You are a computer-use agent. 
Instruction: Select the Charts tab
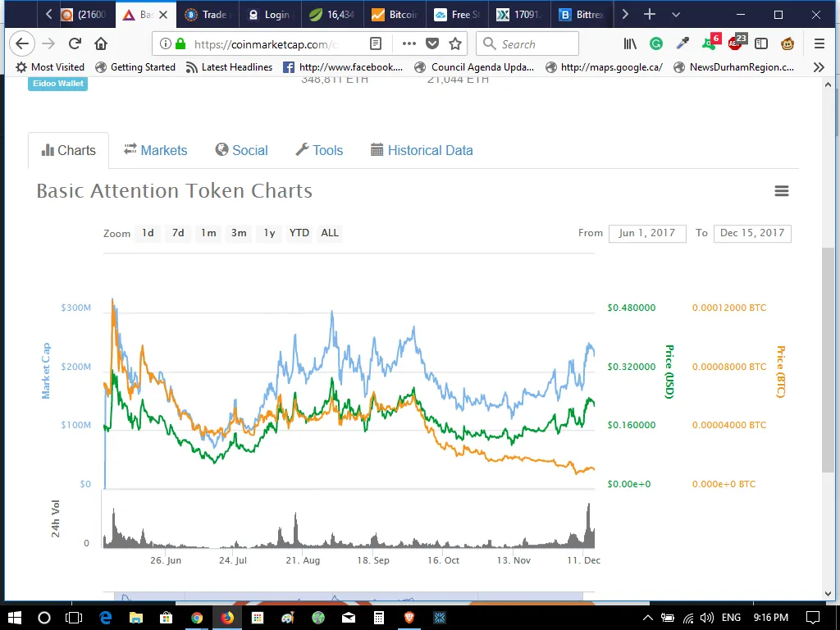click(x=69, y=151)
